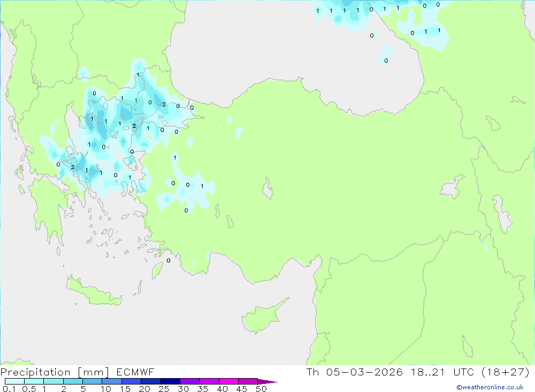Pick legend swatch between 1 and 2

tap(53, 381)
